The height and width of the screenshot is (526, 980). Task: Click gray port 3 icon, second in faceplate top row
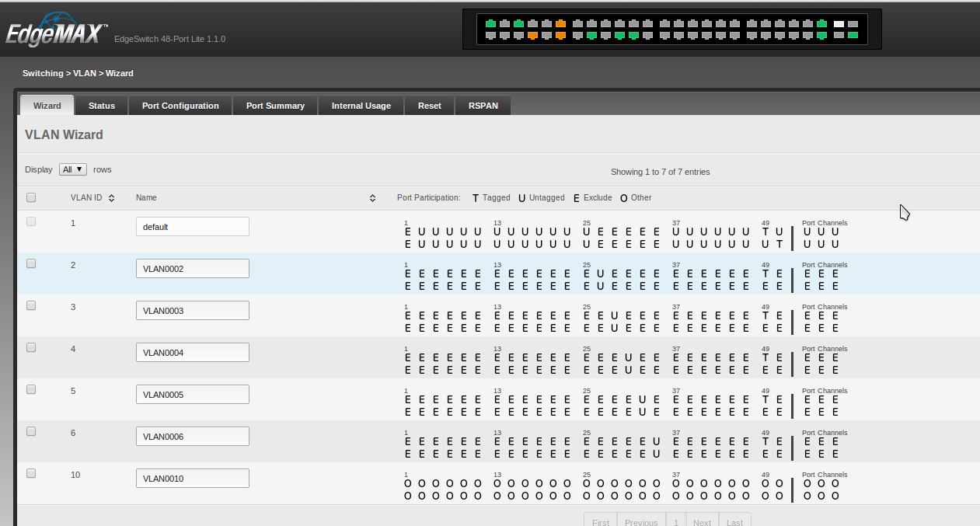[504, 23]
